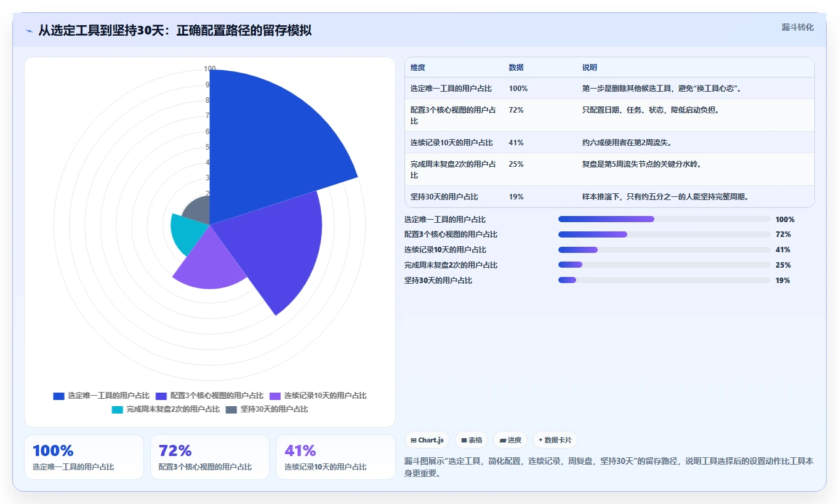This screenshot has height=504, width=839.
Task: Click progress bar for 完成周末复盘2次的用户占比
Action: tap(664, 265)
